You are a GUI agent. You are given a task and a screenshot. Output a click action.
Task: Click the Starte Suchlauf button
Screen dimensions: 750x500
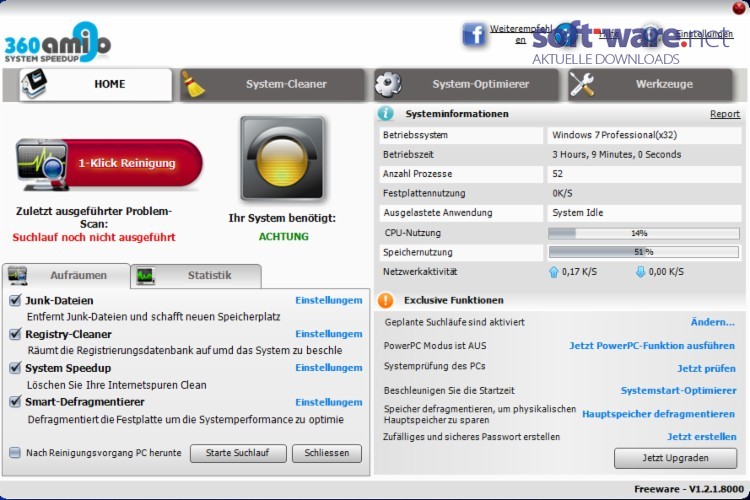(238, 453)
